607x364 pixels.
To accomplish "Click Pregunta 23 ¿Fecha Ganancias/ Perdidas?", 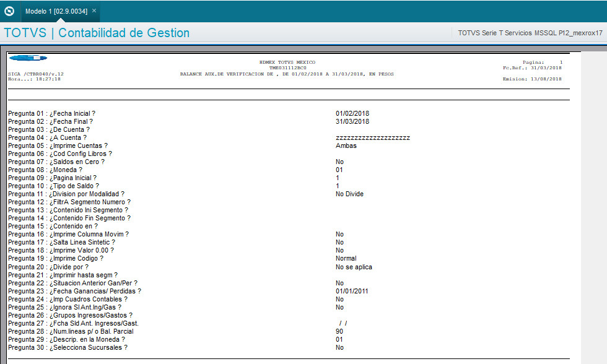I will 75,292.
